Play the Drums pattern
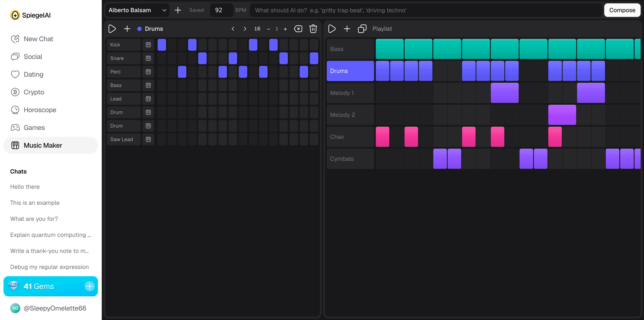Viewport: 644px width, 320px height. pyautogui.click(x=112, y=29)
